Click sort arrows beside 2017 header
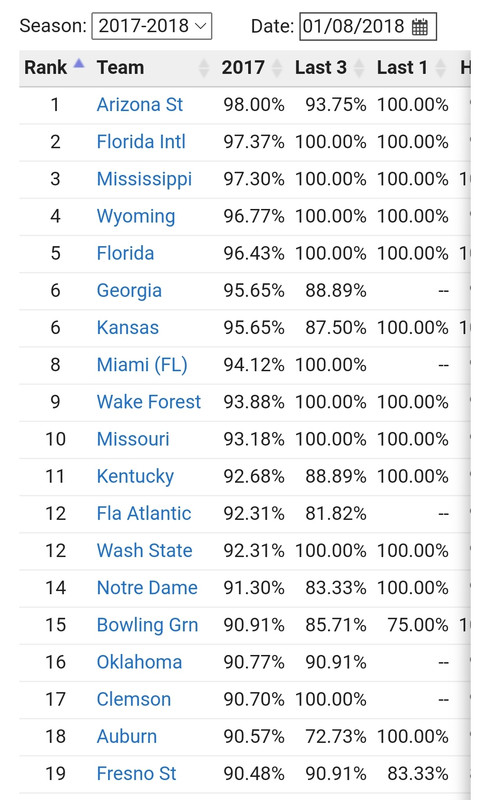490x800 pixels. [x=277, y=68]
